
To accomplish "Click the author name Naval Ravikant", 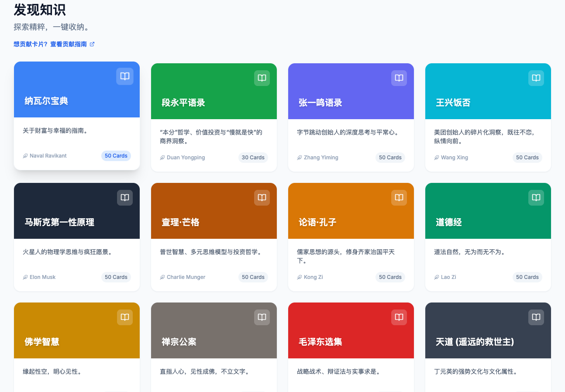I will [48, 156].
